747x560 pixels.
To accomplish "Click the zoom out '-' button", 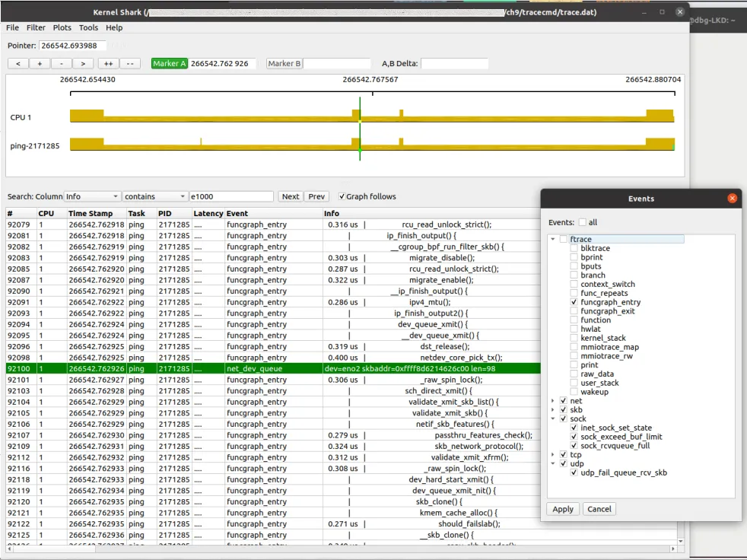I will click(61, 63).
